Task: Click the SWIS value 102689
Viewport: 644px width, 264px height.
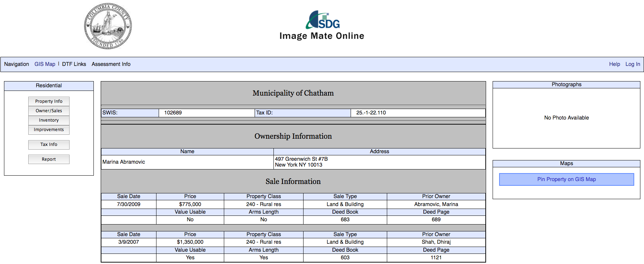Action: 173,113
